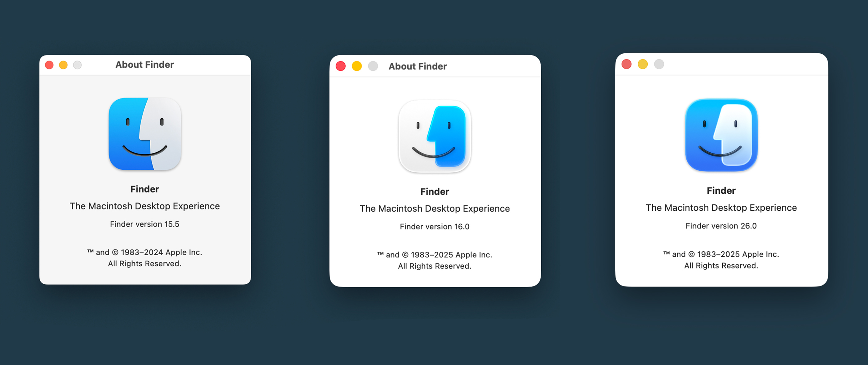Click the Finder icon in version 26.0 window
The height and width of the screenshot is (365, 868).
721,135
